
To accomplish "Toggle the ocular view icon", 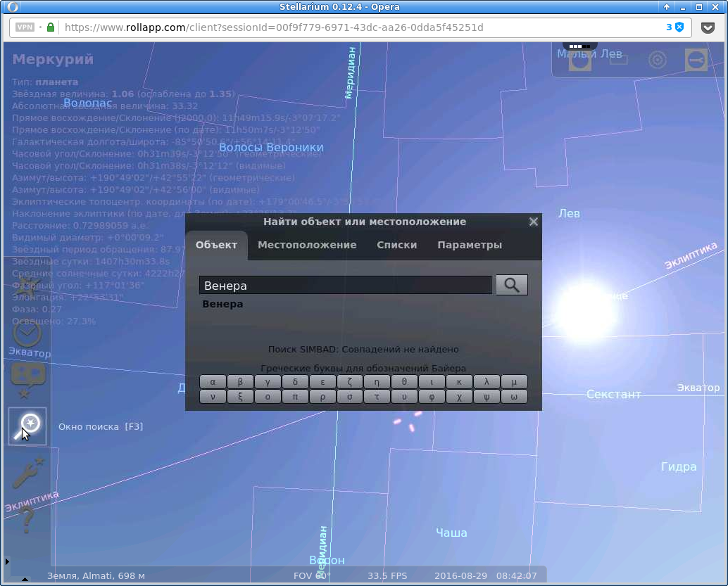I will [580, 60].
